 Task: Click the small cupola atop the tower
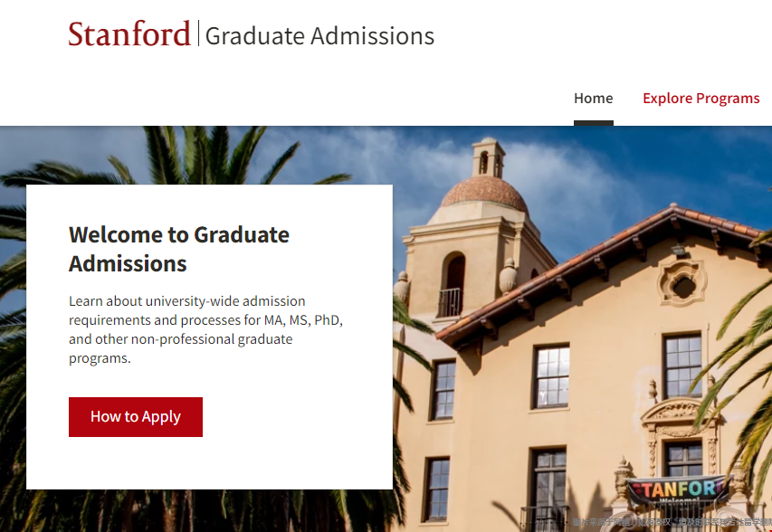point(488,157)
